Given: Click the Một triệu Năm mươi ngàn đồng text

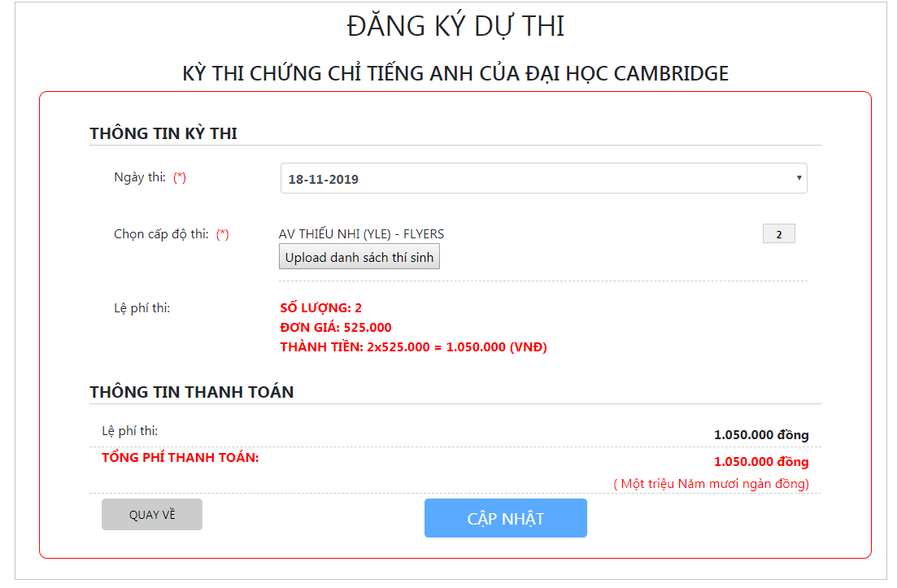Looking at the screenshot, I should tap(711, 484).
